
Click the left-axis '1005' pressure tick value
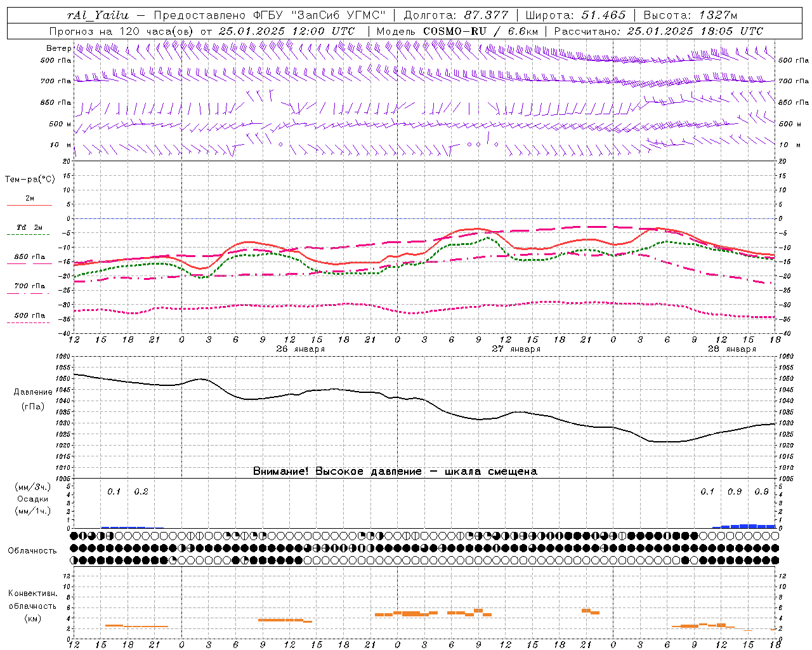[x=62, y=479]
